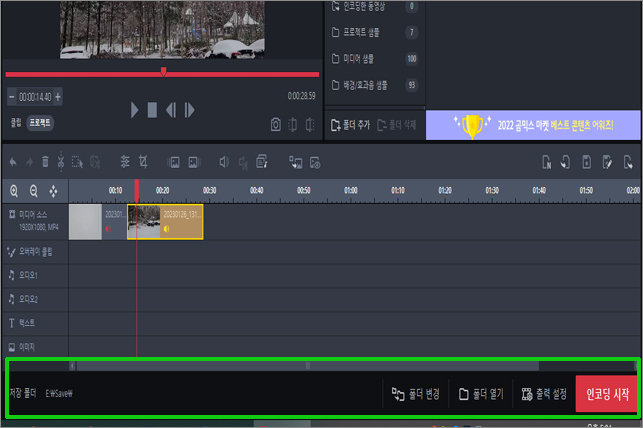The image size is (643, 428).
Task: Fit timeline with the four-arrow icon
Action: tap(53, 191)
